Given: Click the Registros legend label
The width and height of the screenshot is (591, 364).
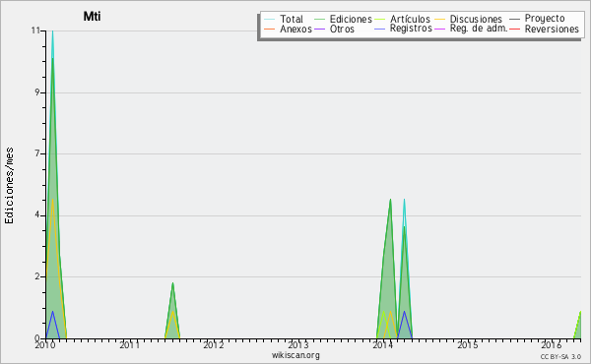Looking at the screenshot, I should 411,29.
